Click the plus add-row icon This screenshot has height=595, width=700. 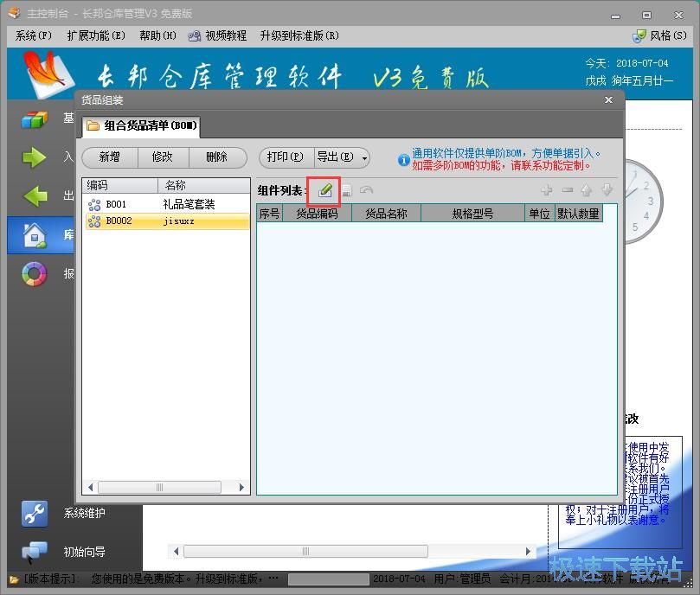(x=547, y=190)
